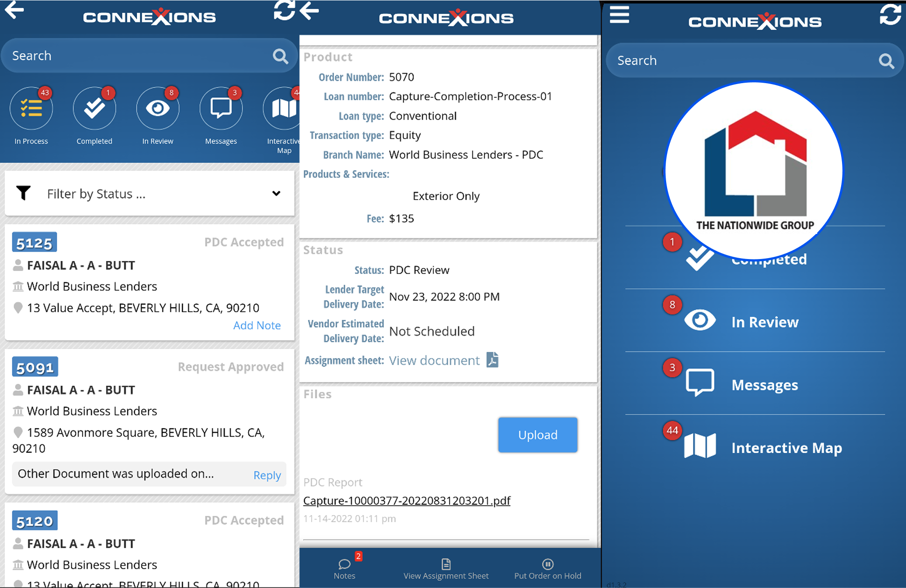Click the Upload button
Screen dimensions: 906x588
538,434
